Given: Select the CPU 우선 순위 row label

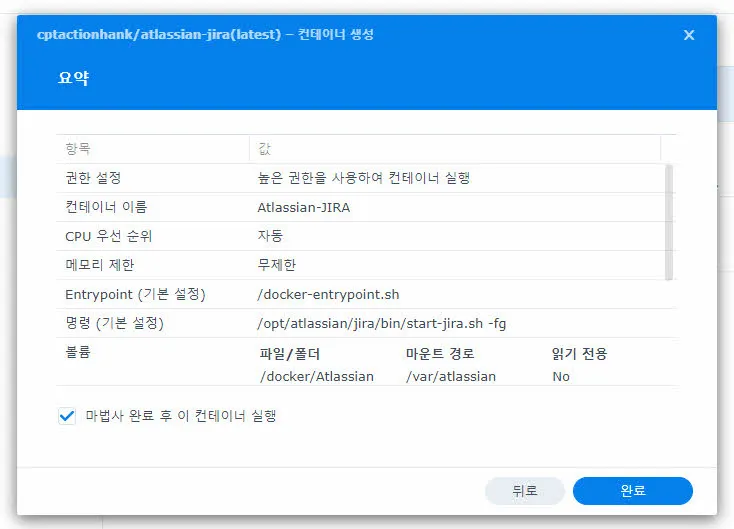Looking at the screenshot, I should click(x=109, y=236).
